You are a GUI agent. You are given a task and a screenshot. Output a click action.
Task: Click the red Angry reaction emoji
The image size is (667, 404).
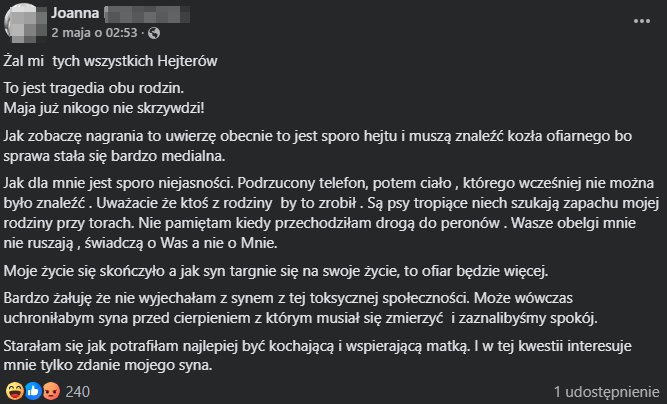coord(51,391)
